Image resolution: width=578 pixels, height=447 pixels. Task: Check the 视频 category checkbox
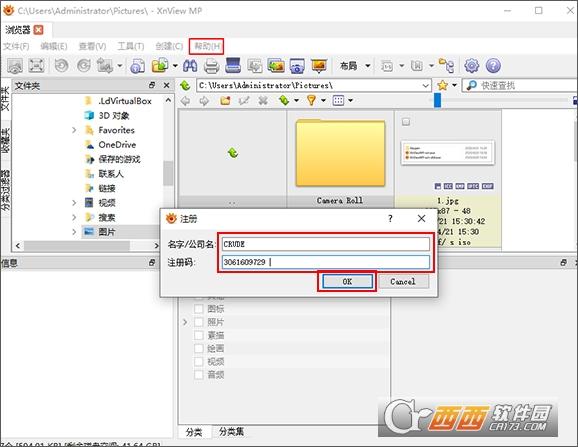tap(199, 362)
